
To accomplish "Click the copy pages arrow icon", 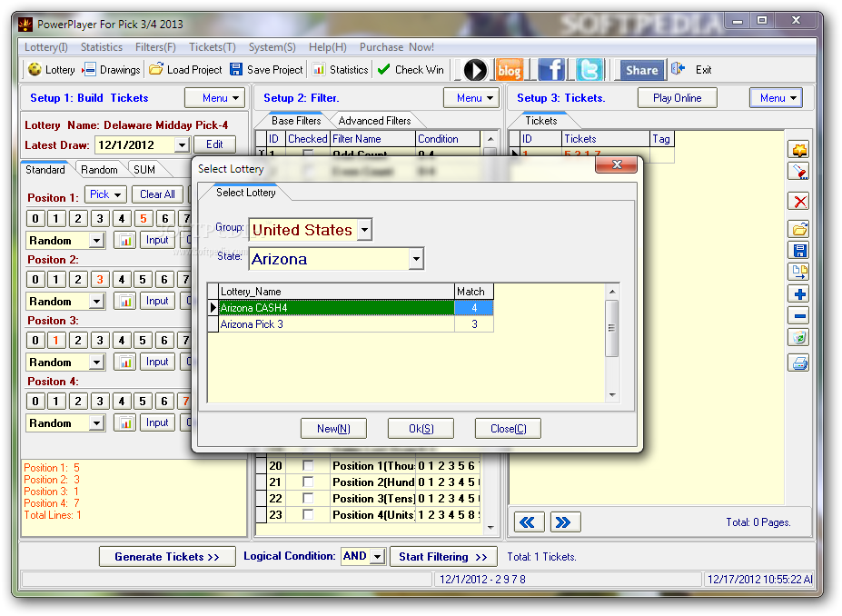I will click(799, 273).
